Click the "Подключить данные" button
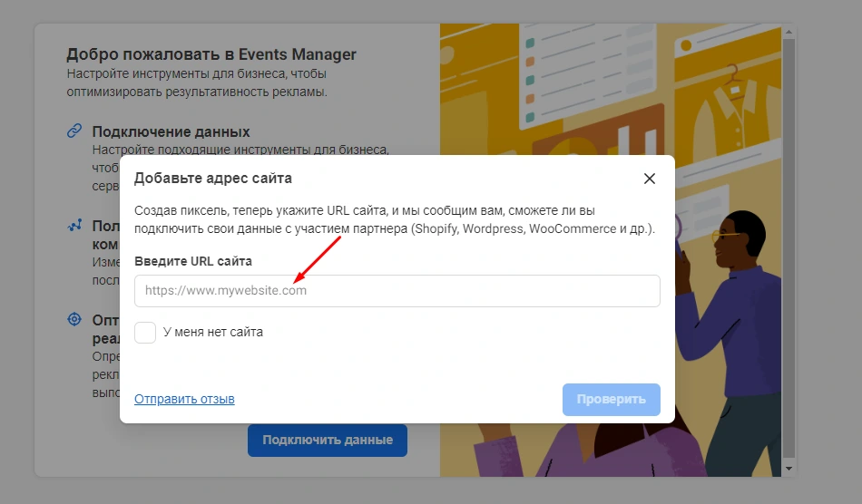 coord(327,440)
